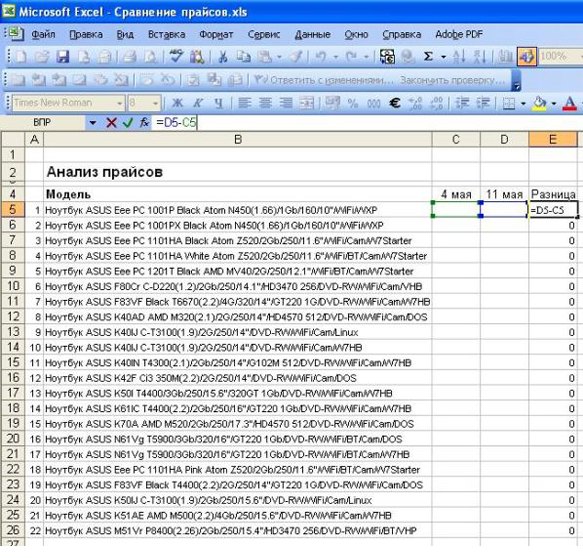Open the font size 8 dropdown
The height and width of the screenshot is (558, 583).
(155, 103)
